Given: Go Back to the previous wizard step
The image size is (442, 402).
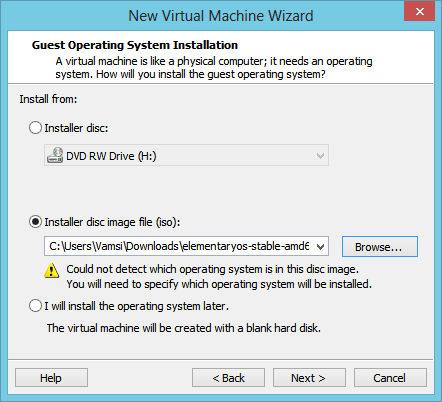Looking at the screenshot, I should pyautogui.click(x=228, y=378).
